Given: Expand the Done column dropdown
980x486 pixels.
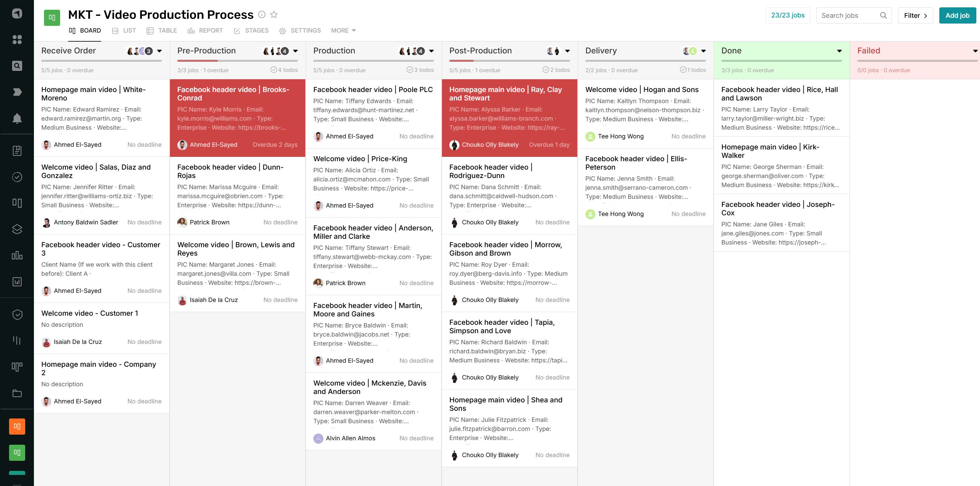Looking at the screenshot, I should [839, 51].
